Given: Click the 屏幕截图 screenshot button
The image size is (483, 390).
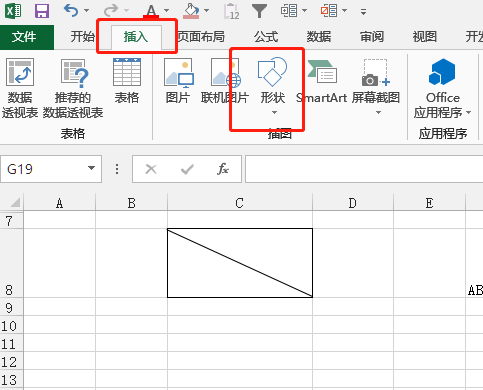Looking at the screenshot, I should click(x=376, y=82).
